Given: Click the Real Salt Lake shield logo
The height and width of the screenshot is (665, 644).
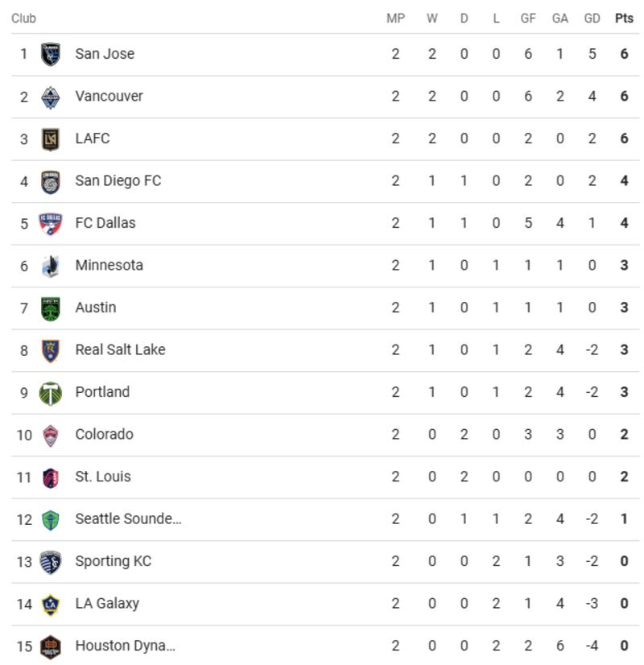Looking at the screenshot, I should (51, 350).
